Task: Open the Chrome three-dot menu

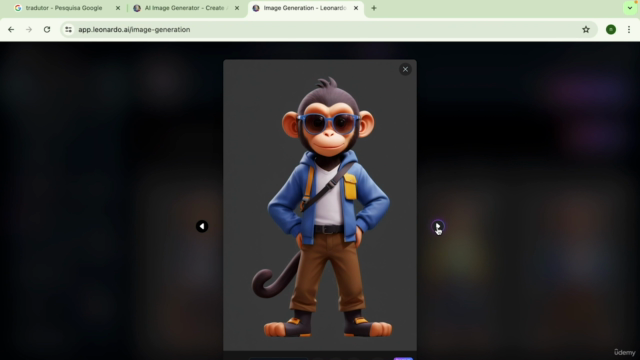Action: click(x=629, y=29)
